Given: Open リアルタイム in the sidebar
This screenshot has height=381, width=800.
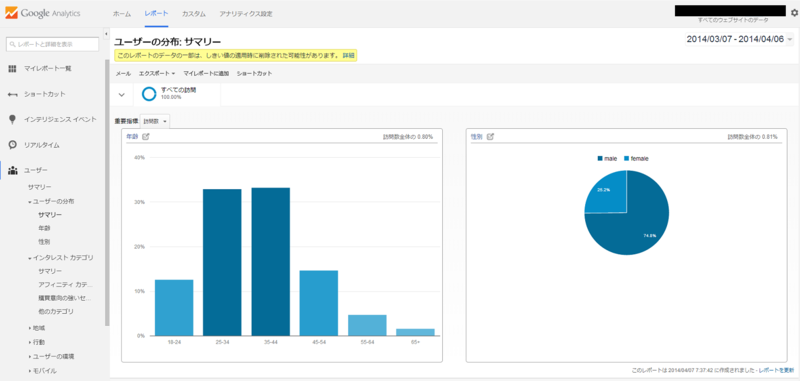Looking at the screenshot, I should [42, 145].
